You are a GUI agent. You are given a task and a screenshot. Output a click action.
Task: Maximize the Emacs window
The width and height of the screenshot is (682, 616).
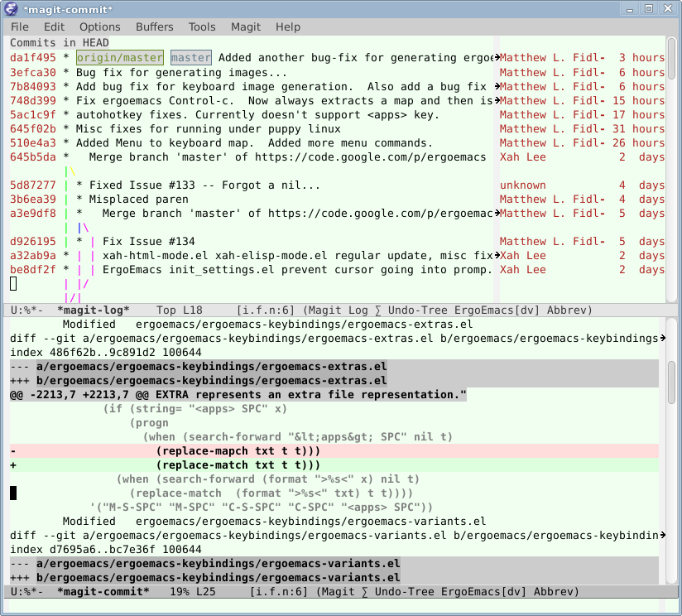[x=649, y=9]
